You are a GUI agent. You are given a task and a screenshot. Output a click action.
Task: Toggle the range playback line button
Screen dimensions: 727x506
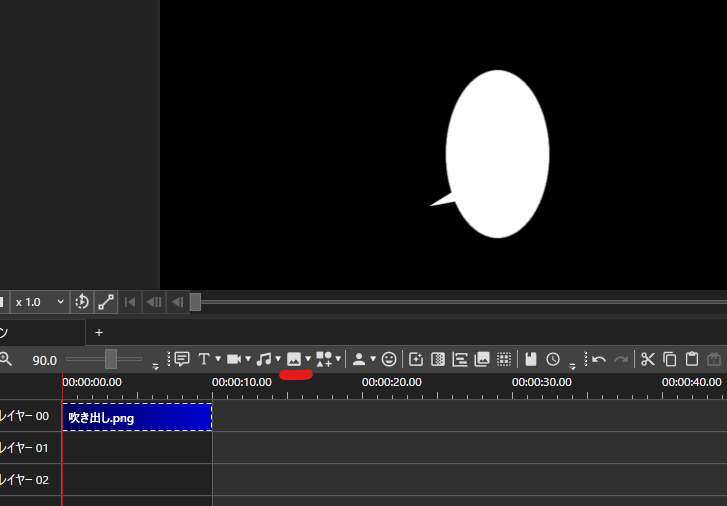click(x=106, y=301)
